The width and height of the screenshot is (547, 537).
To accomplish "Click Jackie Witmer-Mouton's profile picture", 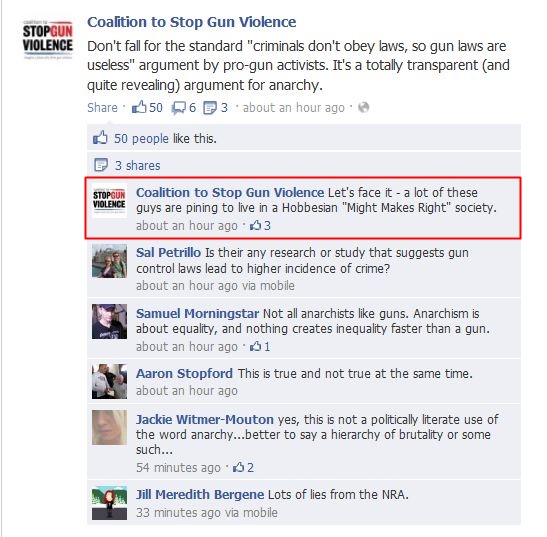I will click(x=109, y=427).
